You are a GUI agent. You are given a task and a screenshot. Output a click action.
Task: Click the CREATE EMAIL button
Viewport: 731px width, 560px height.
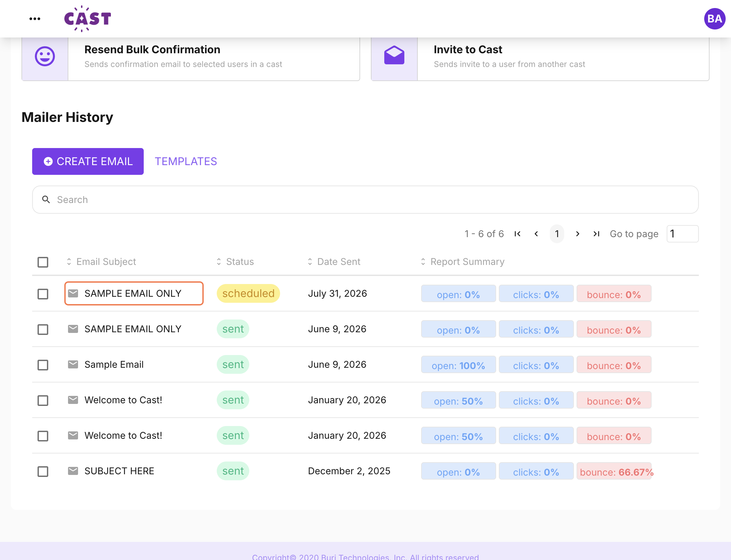pyautogui.click(x=88, y=161)
